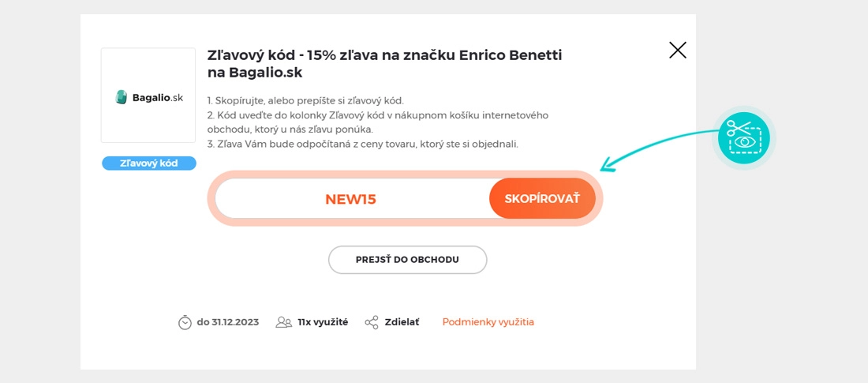Open the Podmienky využitia link

[488, 322]
